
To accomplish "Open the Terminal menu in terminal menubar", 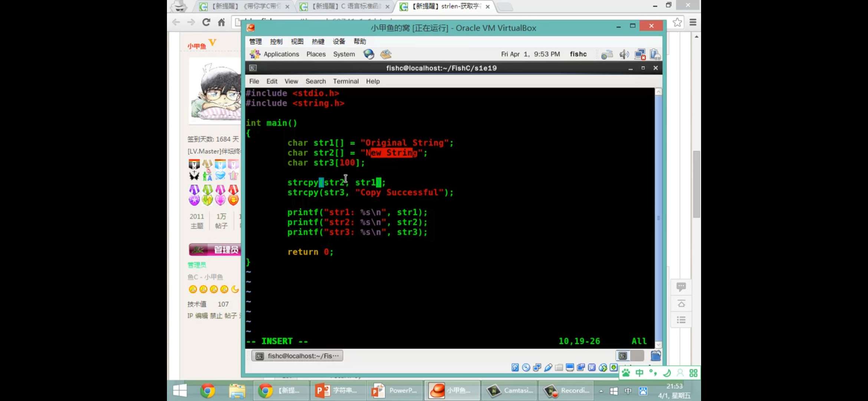I will click(x=346, y=81).
